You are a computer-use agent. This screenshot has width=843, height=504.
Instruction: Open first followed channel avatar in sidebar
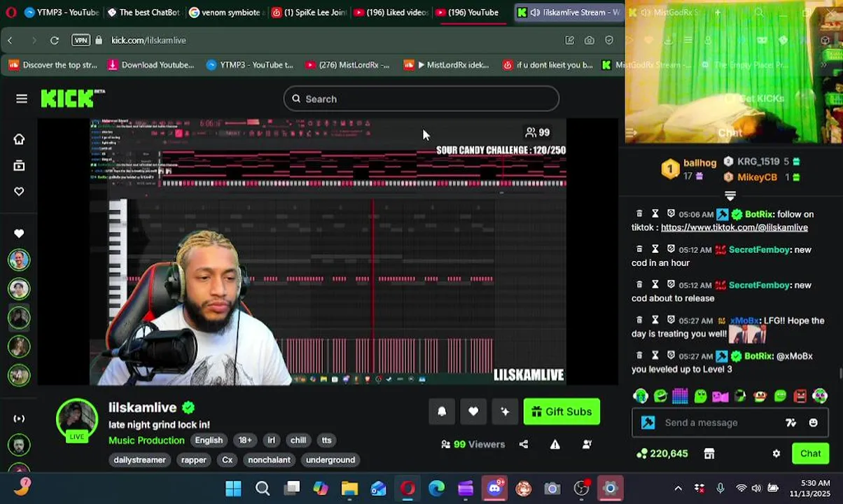coord(19,260)
